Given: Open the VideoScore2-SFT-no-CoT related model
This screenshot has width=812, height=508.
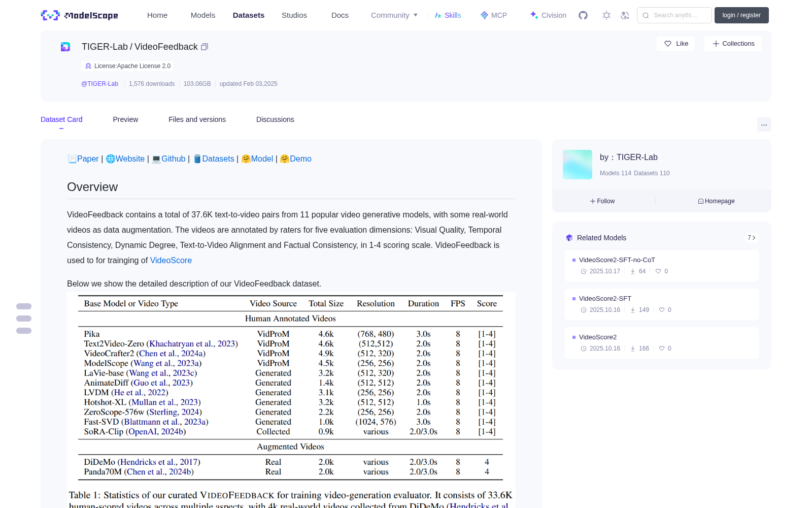Looking at the screenshot, I should point(662,265).
